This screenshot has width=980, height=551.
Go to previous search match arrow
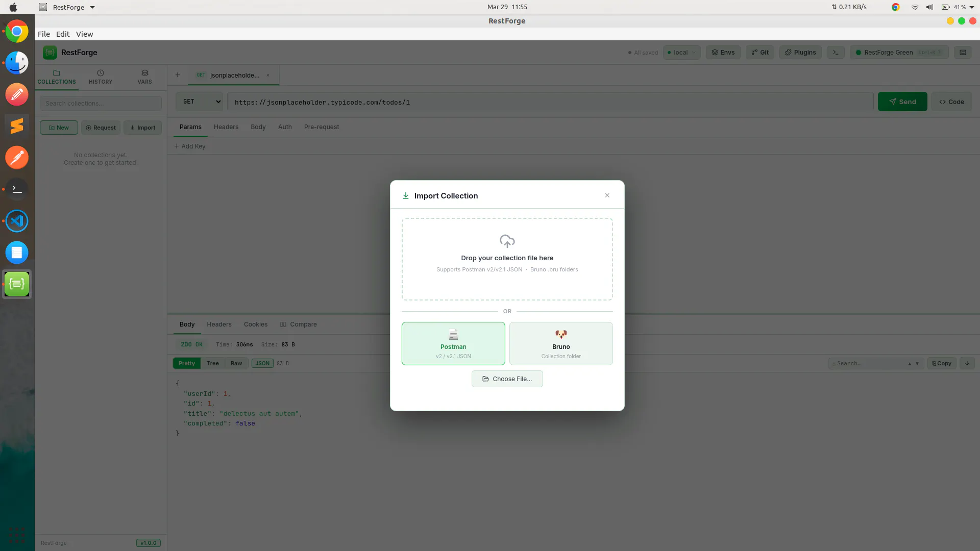point(909,364)
